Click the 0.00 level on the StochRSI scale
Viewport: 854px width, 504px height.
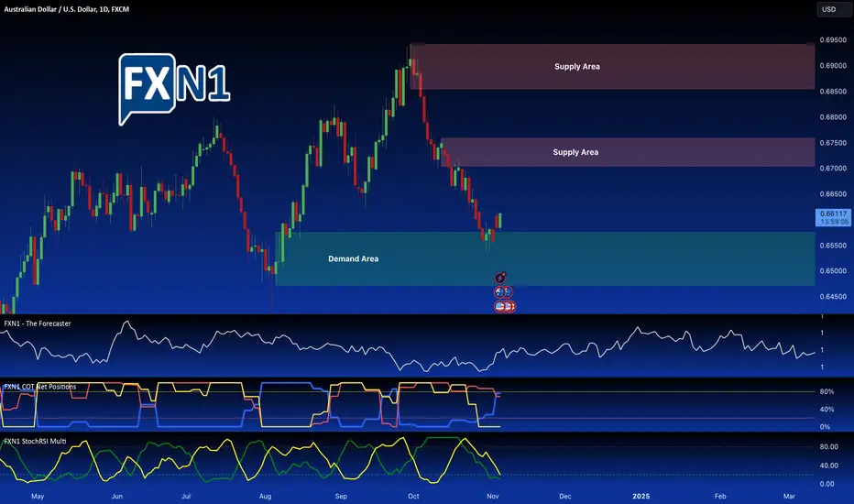[x=827, y=484]
